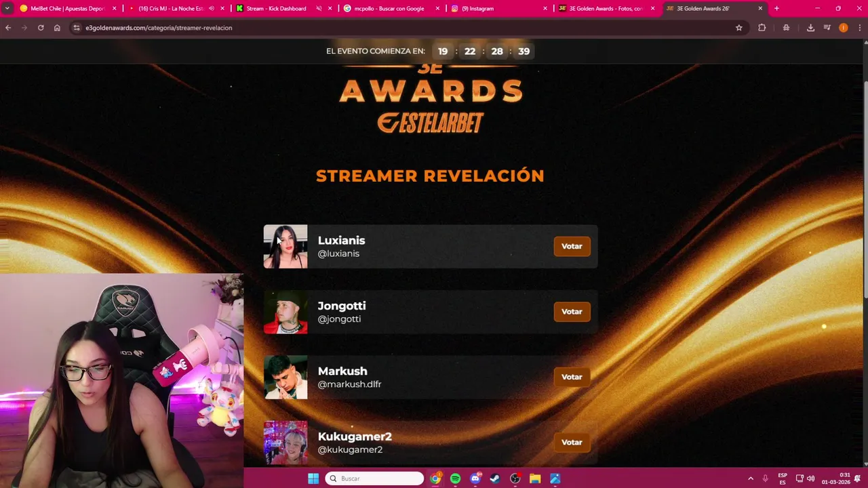Go back to the previous page
868x488 pixels.
[x=8, y=28]
